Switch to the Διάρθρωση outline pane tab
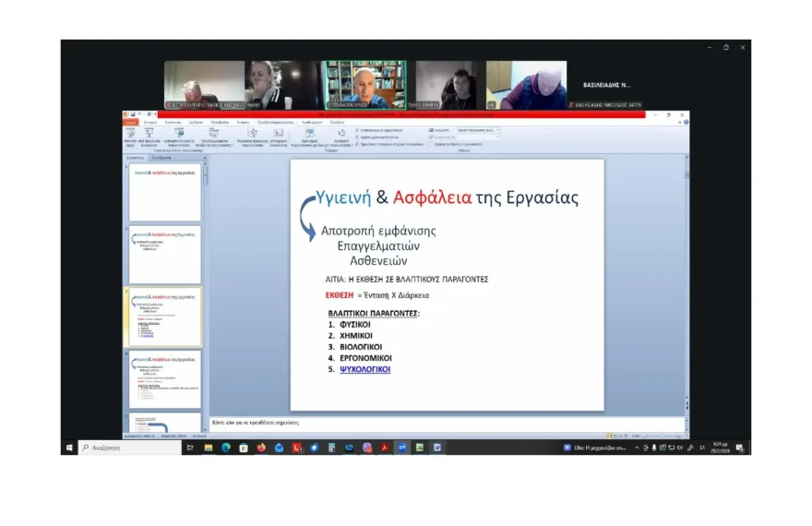 [161, 158]
